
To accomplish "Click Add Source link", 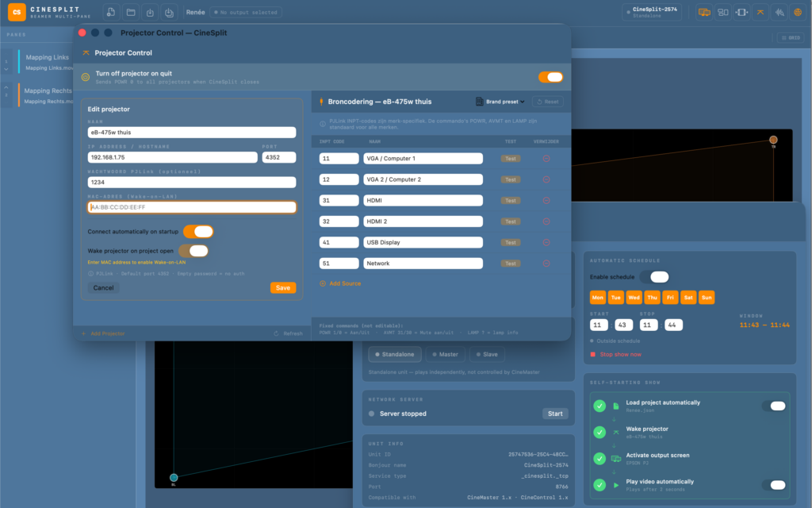I will coord(340,283).
